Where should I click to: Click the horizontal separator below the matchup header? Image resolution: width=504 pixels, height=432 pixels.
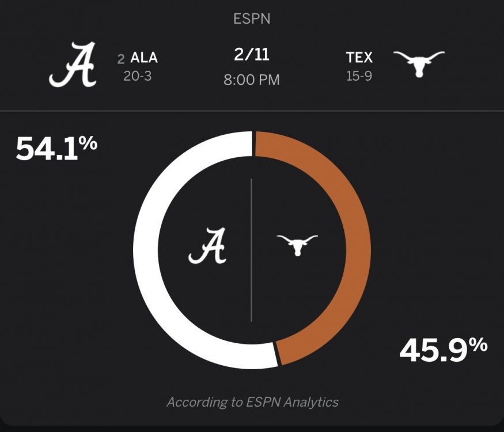pyautogui.click(x=252, y=111)
